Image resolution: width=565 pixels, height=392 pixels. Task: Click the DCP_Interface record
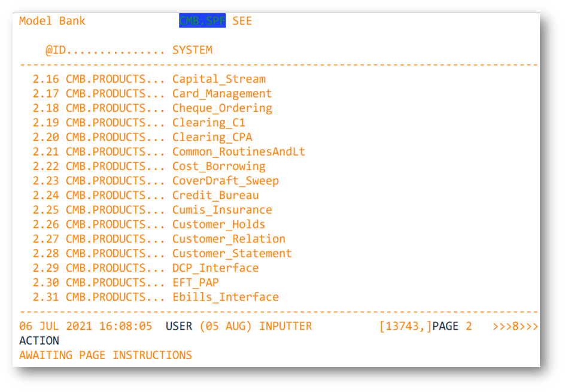pos(215,268)
